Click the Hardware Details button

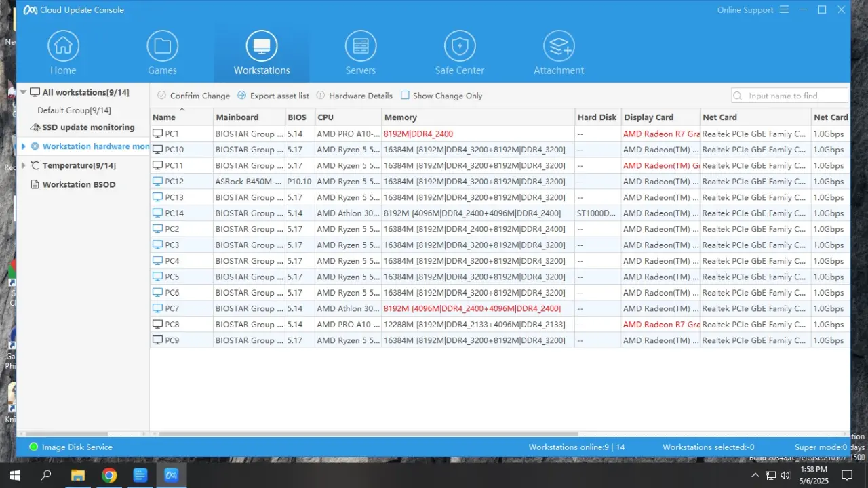[x=355, y=96]
